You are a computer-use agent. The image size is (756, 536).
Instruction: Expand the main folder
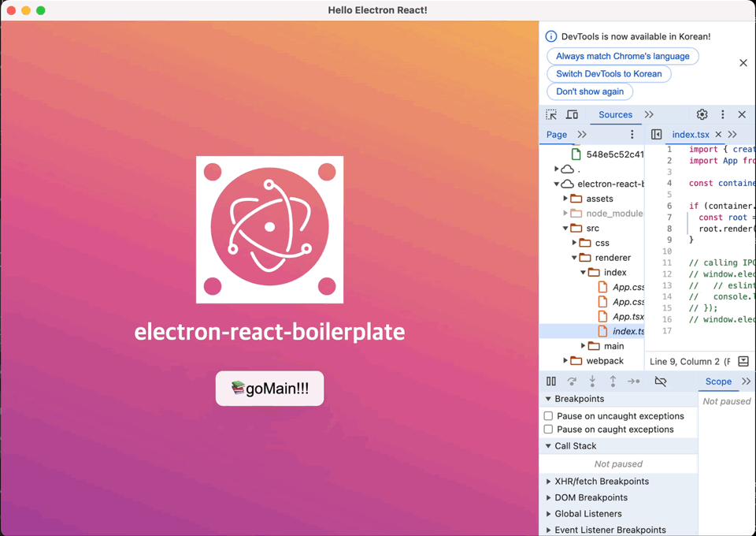click(583, 346)
